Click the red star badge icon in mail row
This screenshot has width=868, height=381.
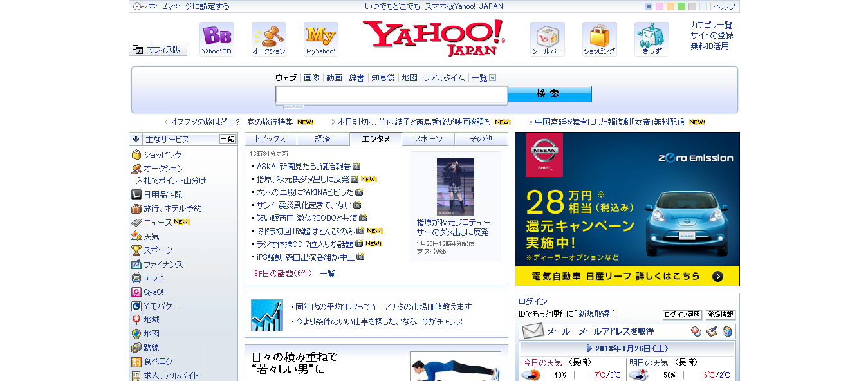pos(696,331)
